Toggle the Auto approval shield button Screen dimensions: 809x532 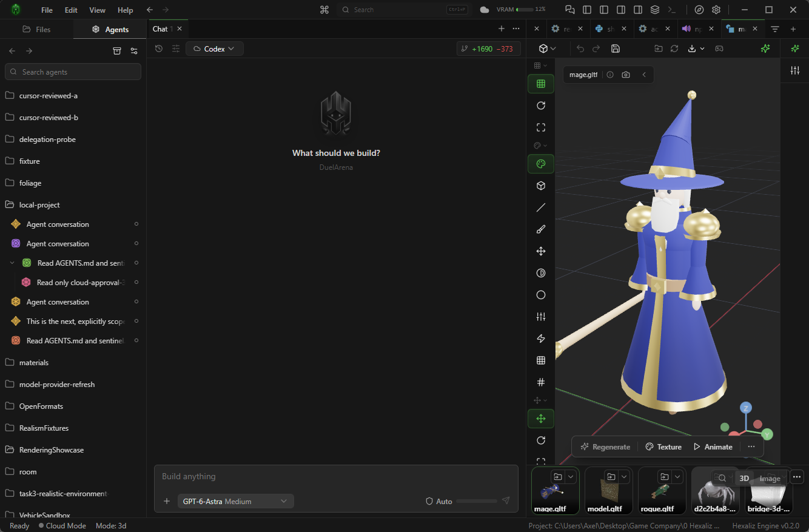tap(439, 501)
